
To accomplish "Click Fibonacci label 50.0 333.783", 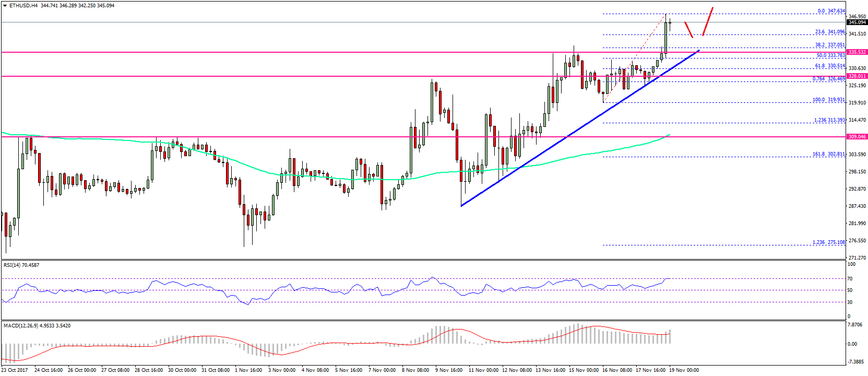I will (x=831, y=55).
